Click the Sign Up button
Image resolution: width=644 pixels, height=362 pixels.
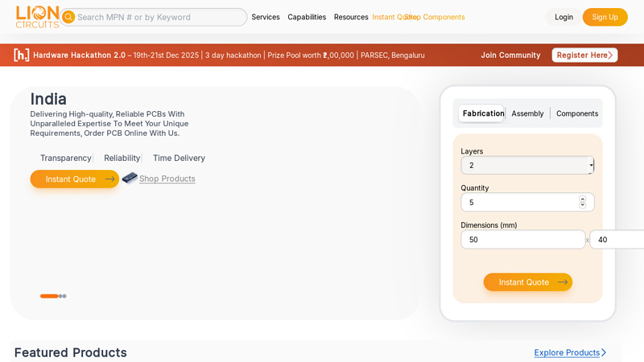[x=605, y=17]
